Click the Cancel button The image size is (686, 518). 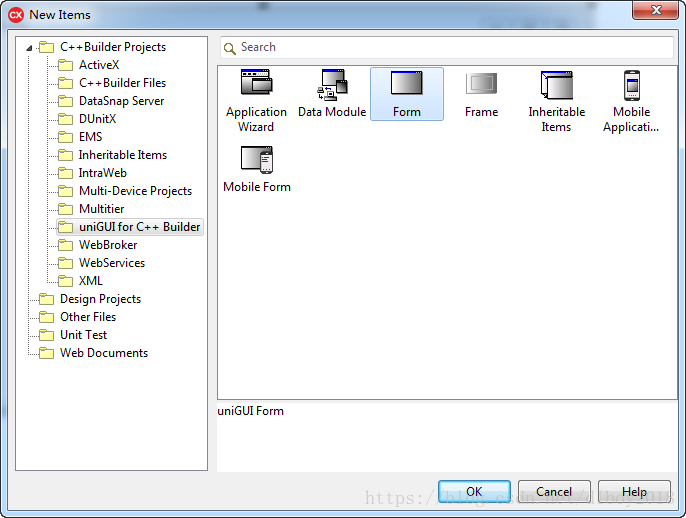click(554, 492)
